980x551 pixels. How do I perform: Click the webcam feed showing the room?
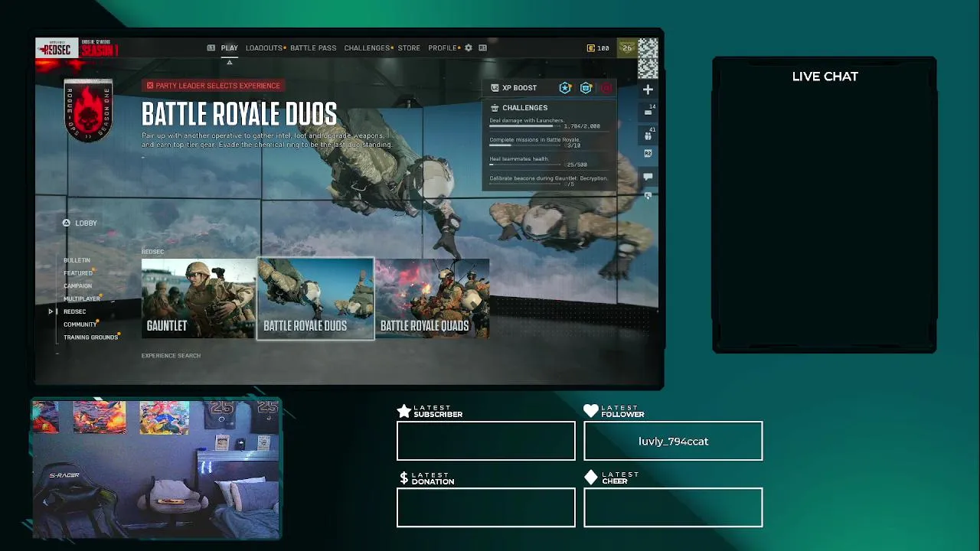pos(156,468)
